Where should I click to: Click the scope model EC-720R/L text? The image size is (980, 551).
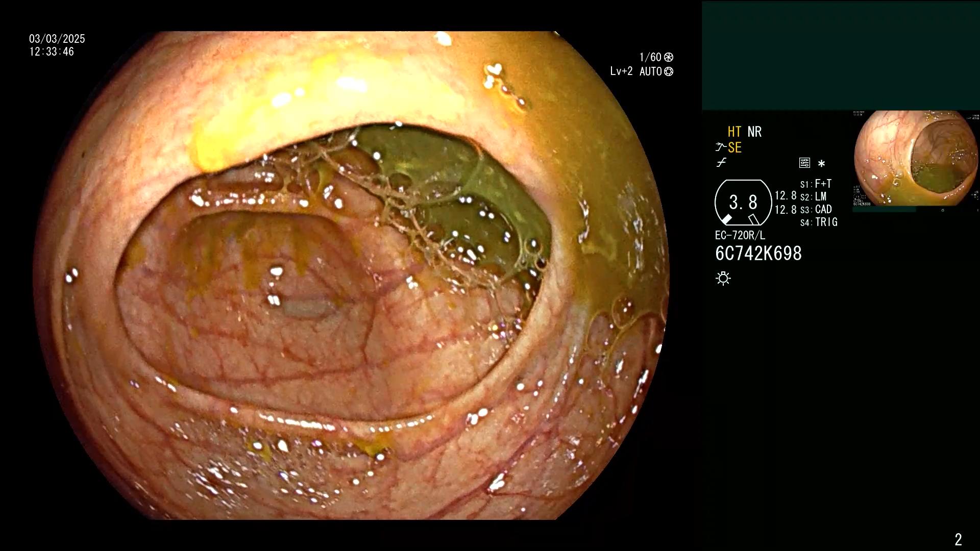pos(740,235)
